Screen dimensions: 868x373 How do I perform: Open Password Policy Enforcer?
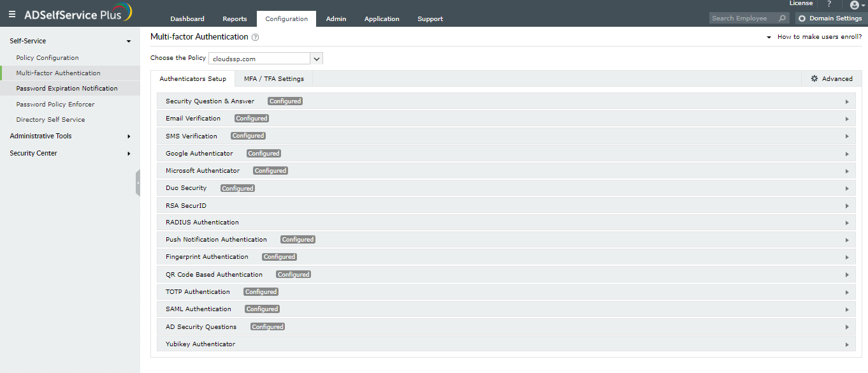point(55,104)
